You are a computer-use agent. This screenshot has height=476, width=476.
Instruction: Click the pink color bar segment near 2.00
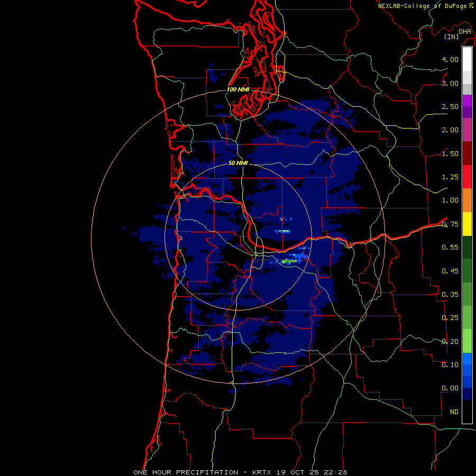(467, 130)
